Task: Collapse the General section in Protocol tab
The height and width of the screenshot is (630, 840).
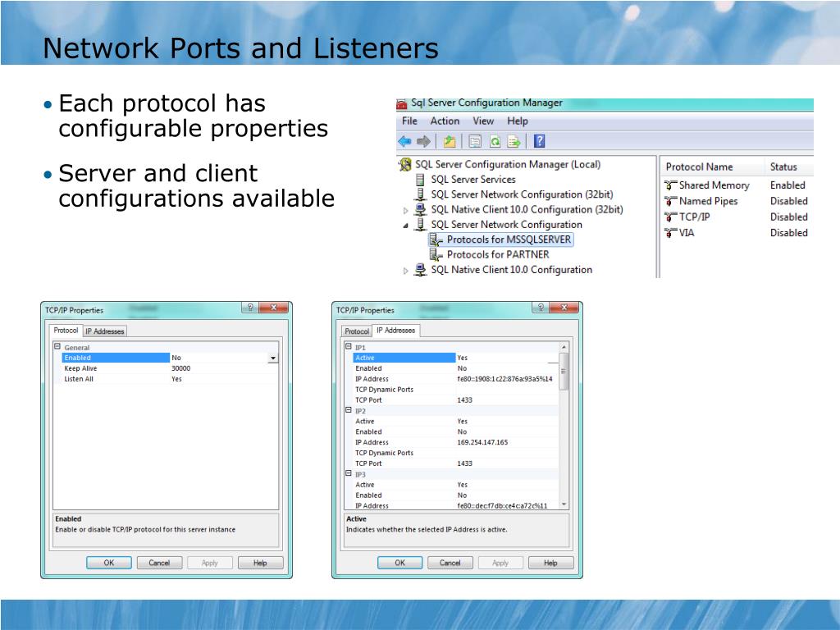Action: pyautogui.click(x=57, y=347)
